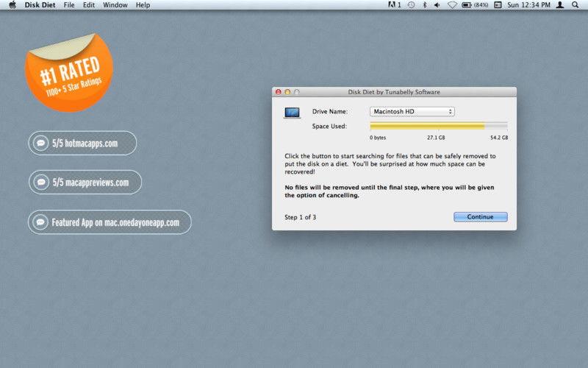Image resolution: width=588 pixels, height=368 pixels.
Task: Click the battery 84% indicator
Action: [x=475, y=5]
